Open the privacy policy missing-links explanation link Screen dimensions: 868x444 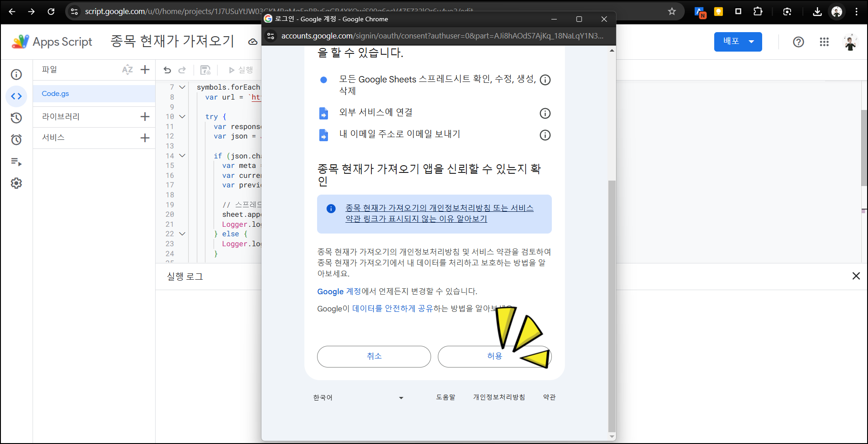pyautogui.click(x=439, y=213)
